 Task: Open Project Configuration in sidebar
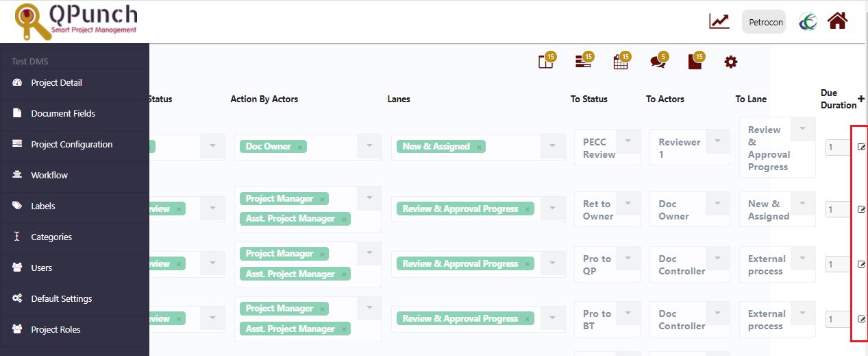point(75,144)
